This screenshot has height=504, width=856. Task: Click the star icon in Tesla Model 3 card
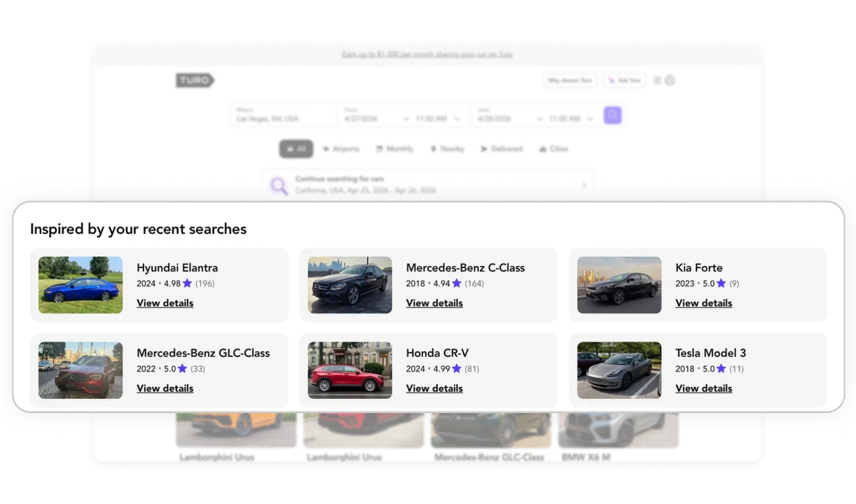721,369
